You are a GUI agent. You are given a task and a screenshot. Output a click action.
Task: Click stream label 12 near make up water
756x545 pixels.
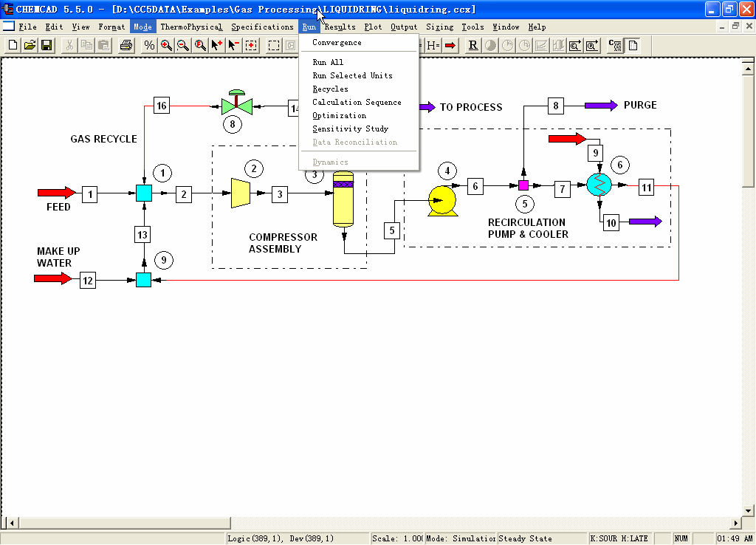(88, 281)
